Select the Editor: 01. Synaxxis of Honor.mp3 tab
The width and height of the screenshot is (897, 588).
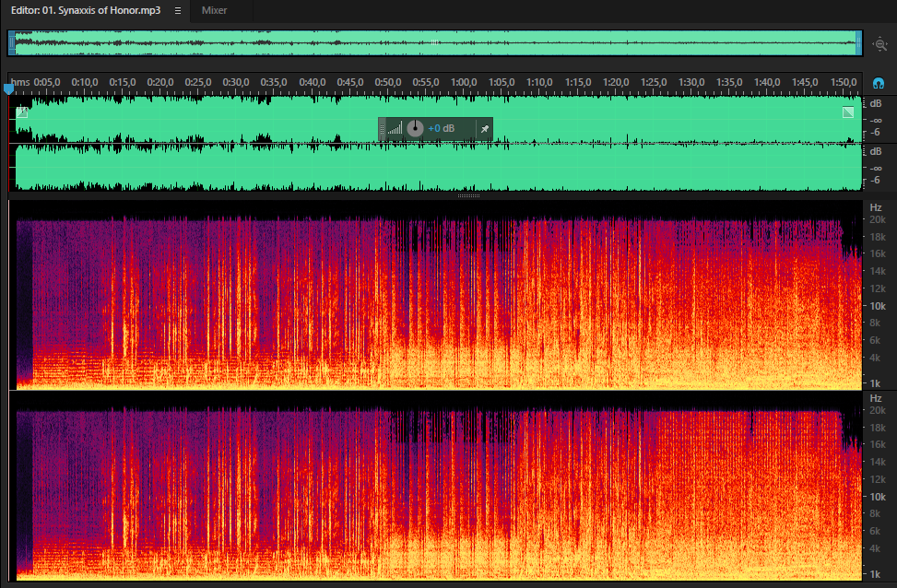(x=86, y=10)
